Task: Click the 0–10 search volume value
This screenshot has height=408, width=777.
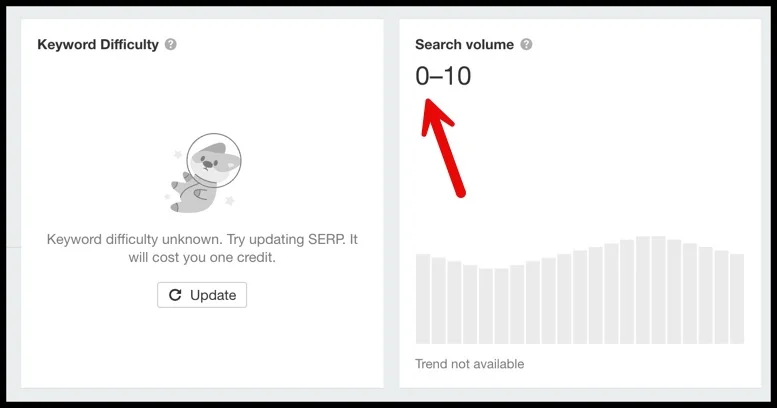Action: tap(443, 76)
